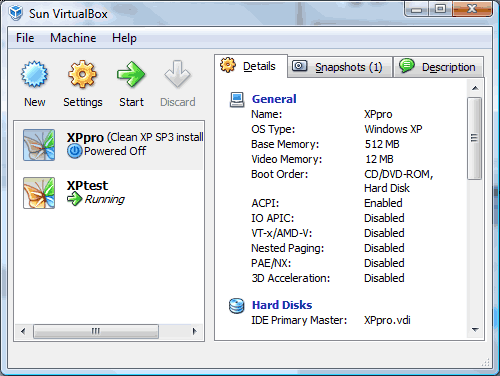Click the New virtual machine icon
This screenshot has height=376, width=500.
pyautogui.click(x=34, y=74)
